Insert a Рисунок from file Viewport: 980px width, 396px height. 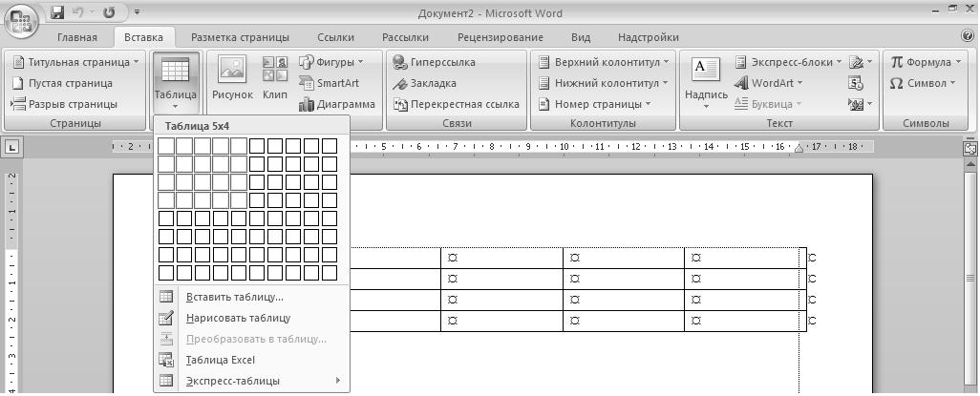pos(232,78)
